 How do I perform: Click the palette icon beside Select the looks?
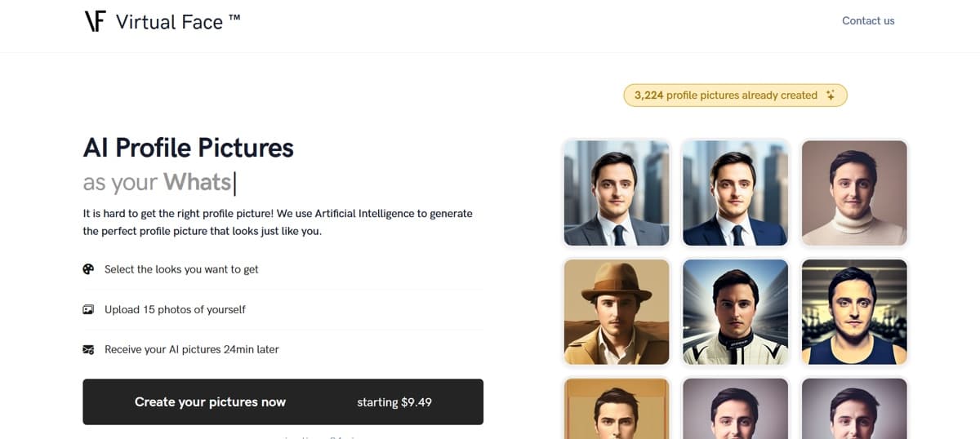click(88, 269)
